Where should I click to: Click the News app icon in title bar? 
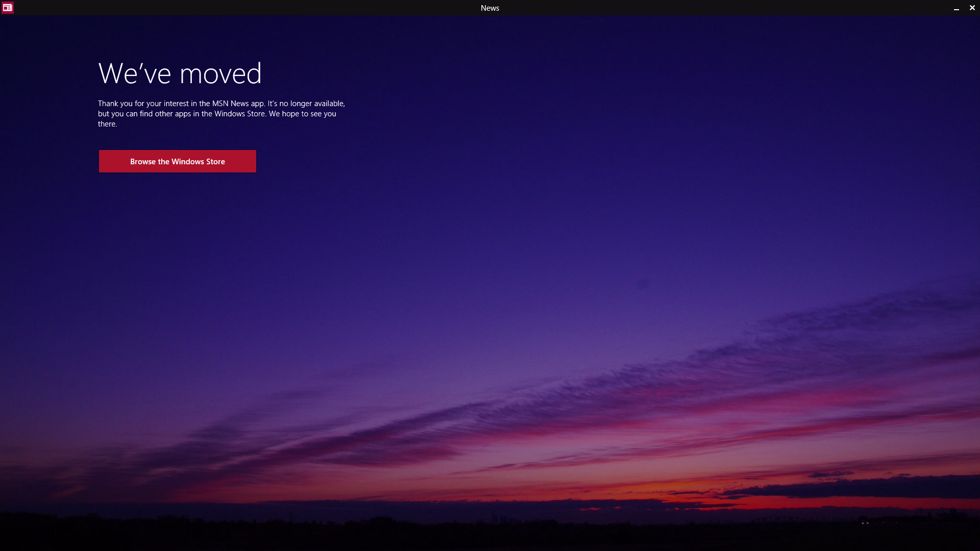point(7,8)
